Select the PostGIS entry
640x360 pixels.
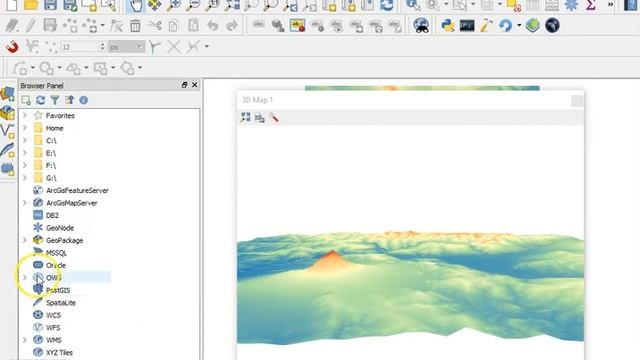pyautogui.click(x=58, y=290)
